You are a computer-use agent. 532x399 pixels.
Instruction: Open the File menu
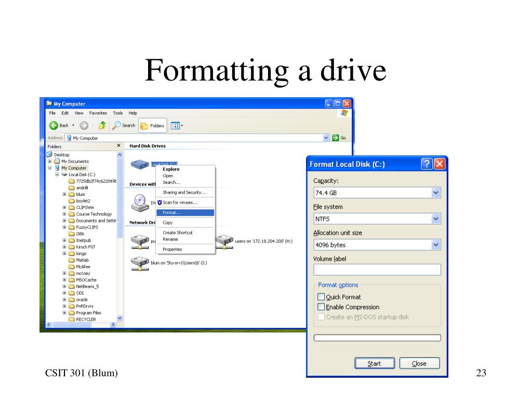click(x=52, y=113)
